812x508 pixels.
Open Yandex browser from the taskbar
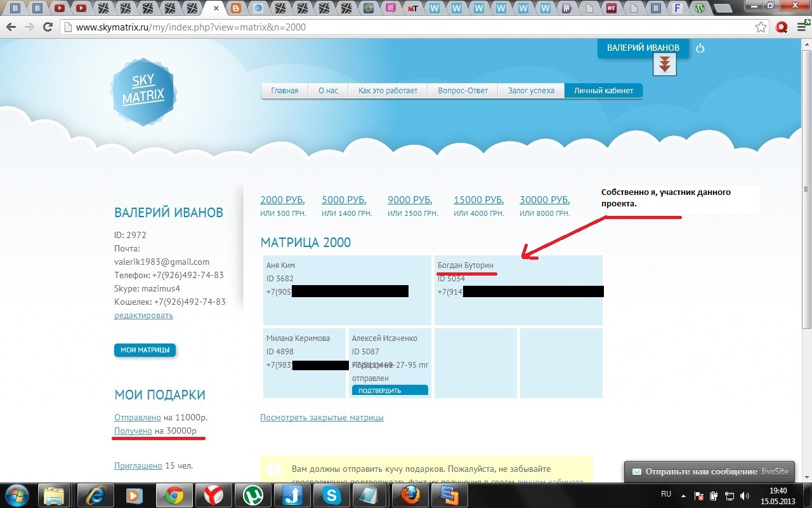213,495
